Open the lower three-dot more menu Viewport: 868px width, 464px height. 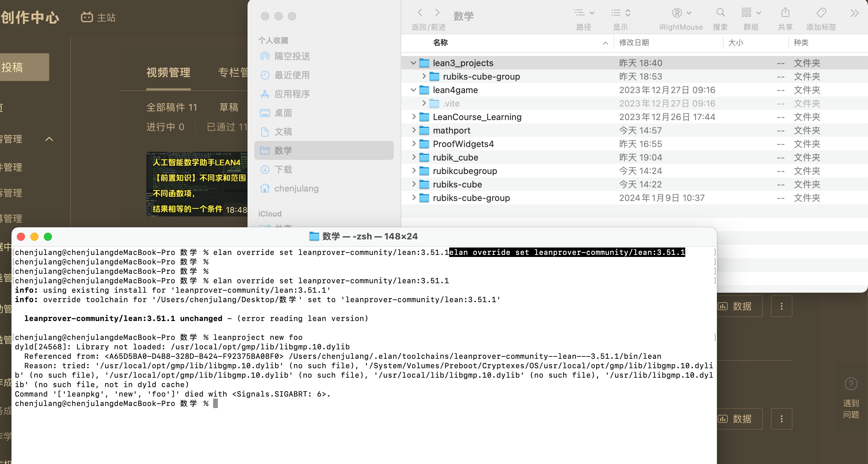[781, 419]
